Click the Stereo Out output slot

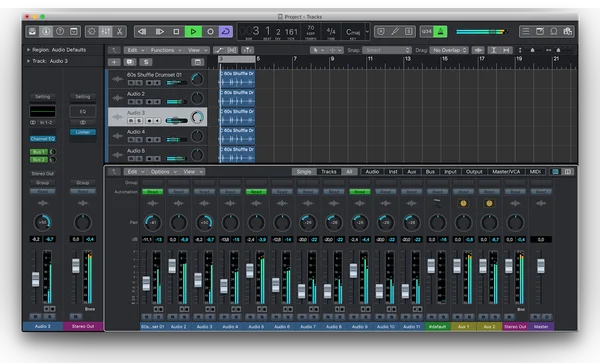[42, 174]
